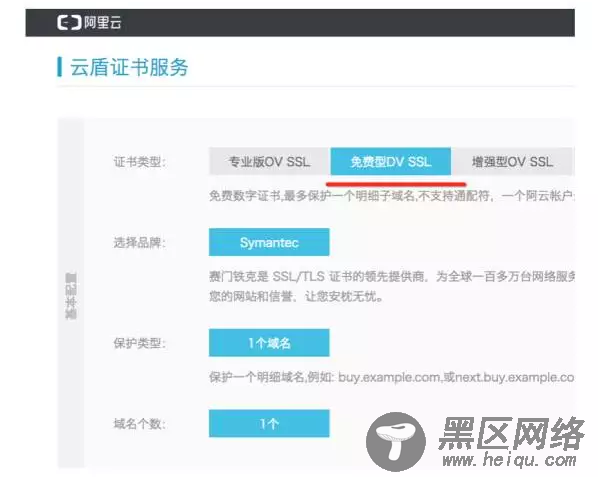Click the 云盾证书服务 page heading
Viewport: 598px width, 477px height.
pos(129,67)
